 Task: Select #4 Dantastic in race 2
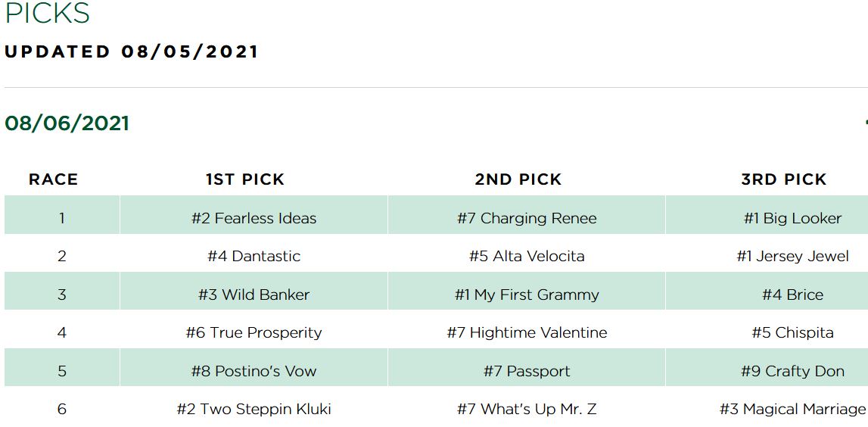[254, 256]
